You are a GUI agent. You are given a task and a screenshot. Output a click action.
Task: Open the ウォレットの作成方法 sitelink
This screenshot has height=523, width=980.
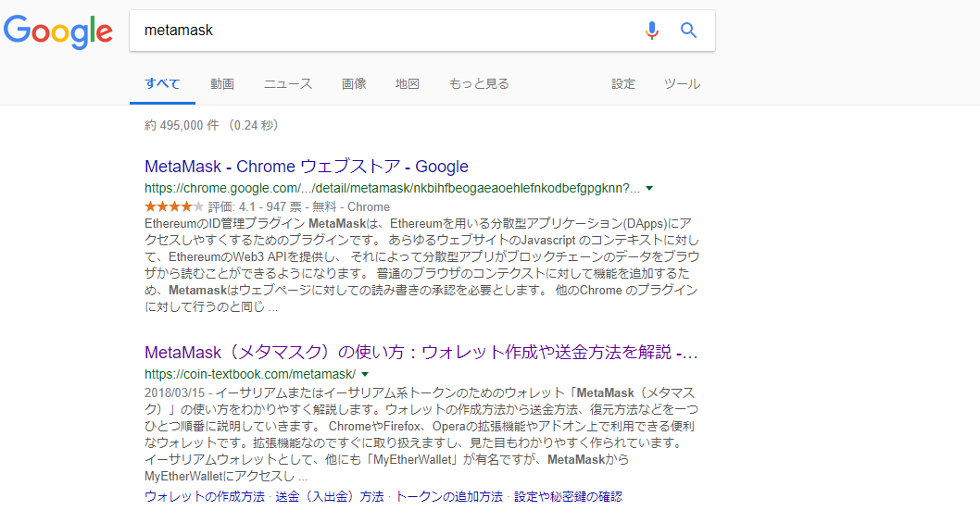click(x=205, y=497)
